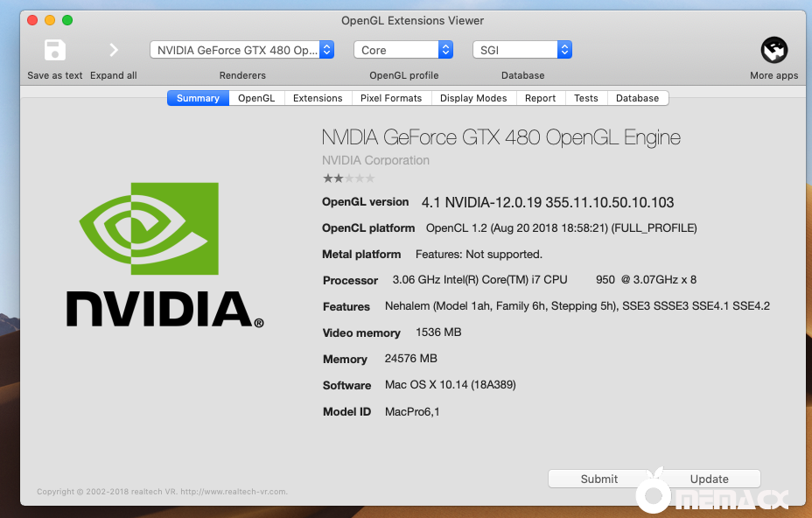Open the Tests tab
812x518 pixels.
[x=586, y=98]
